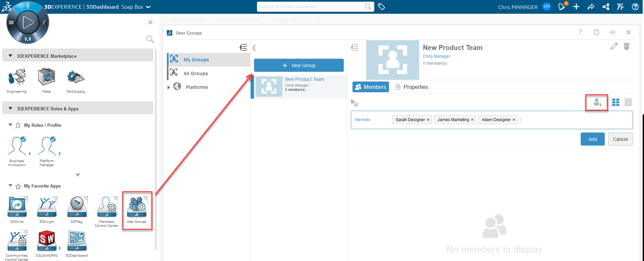
Task: Open the Members Control Center app
Action: point(107,208)
